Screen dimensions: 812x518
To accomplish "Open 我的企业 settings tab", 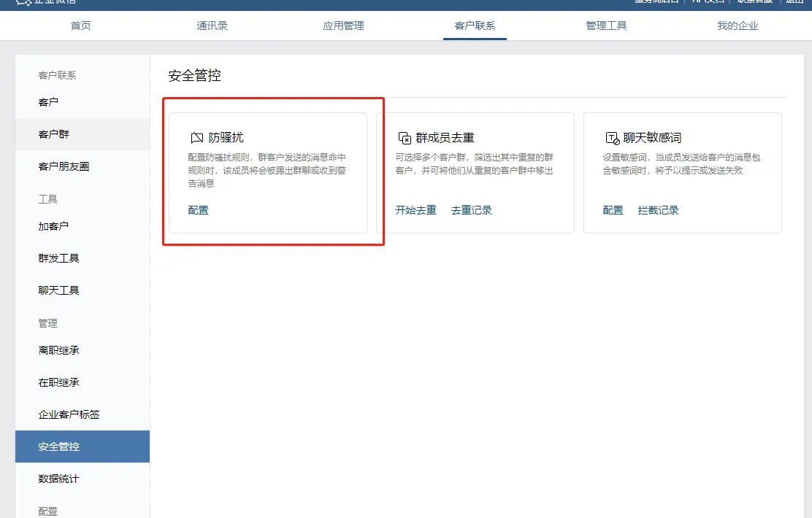I will click(738, 24).
